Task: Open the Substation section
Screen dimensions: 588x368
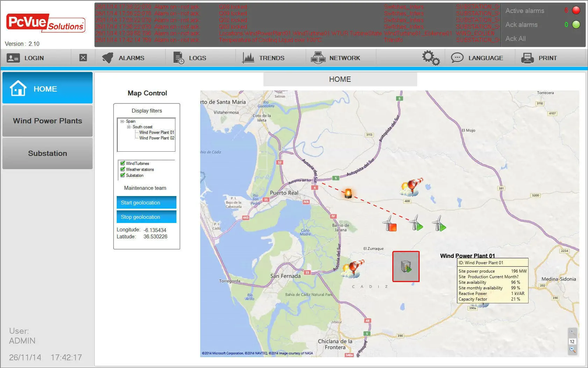Action: click(48, 153)
